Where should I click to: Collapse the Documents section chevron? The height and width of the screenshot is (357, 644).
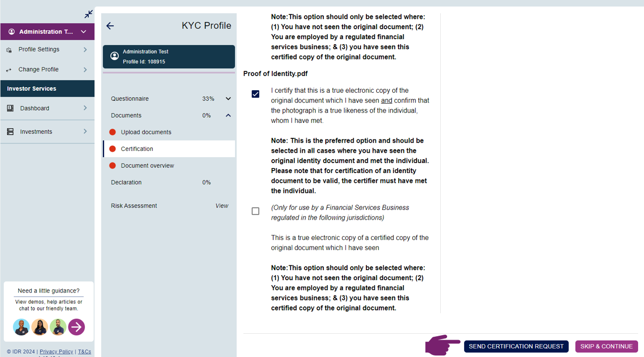(x=228, y=116)
